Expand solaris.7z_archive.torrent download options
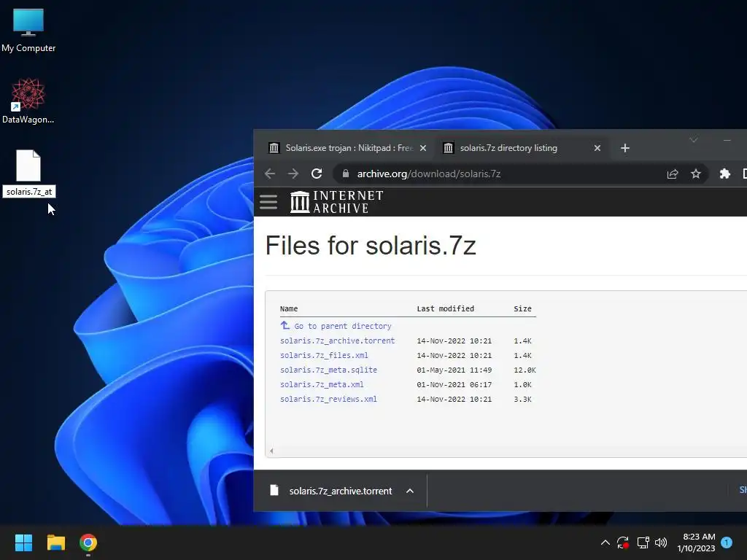The image size is (747, 560). [410, 491]
